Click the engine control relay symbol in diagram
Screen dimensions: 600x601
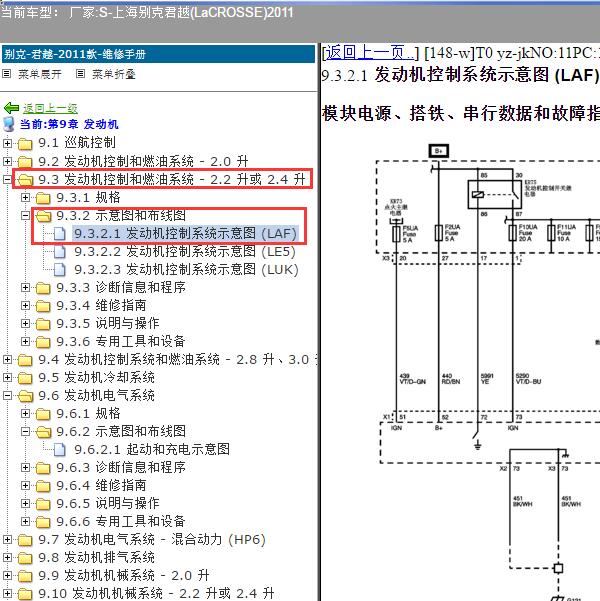tap(495, 194)
